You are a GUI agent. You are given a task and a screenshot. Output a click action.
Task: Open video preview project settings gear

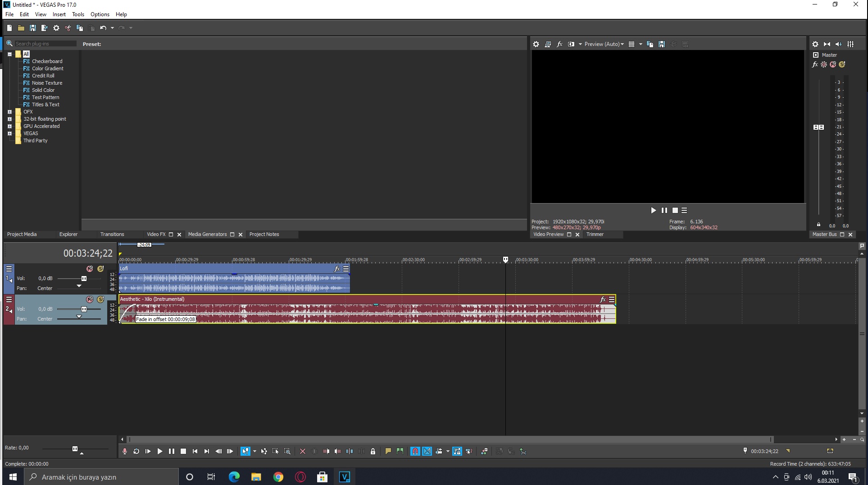point(536,44)
